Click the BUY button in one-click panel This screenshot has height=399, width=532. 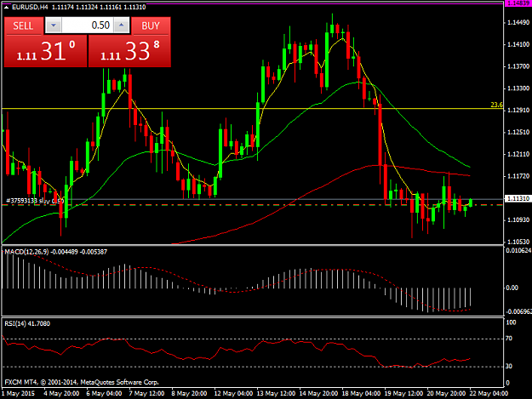point(151,26)
